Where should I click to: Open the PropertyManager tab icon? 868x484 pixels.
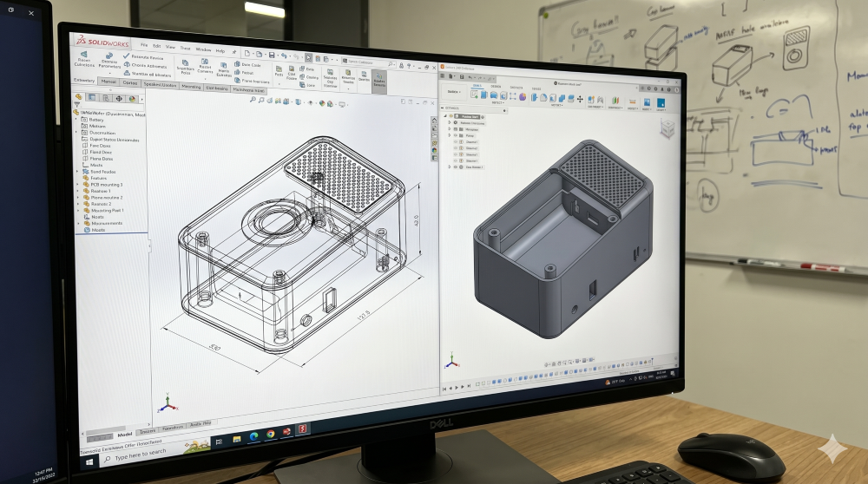point(92,97)
